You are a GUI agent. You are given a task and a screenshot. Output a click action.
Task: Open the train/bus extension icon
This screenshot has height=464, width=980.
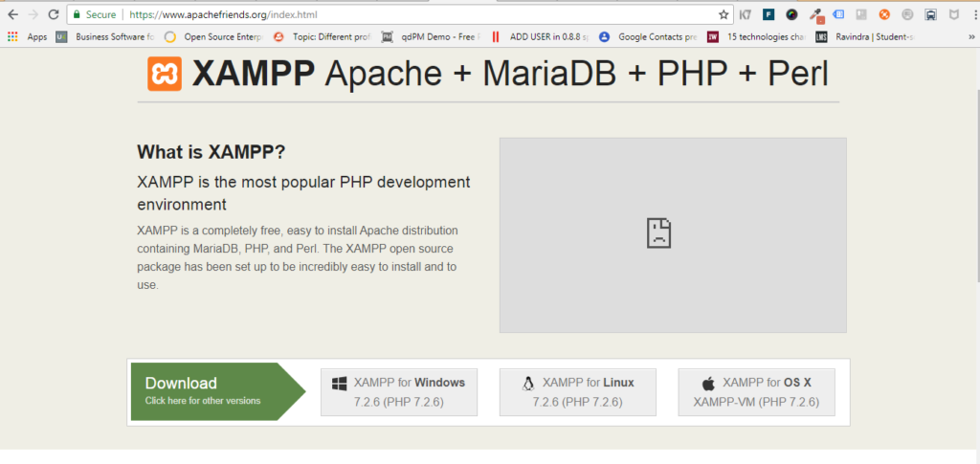[930, 14]
